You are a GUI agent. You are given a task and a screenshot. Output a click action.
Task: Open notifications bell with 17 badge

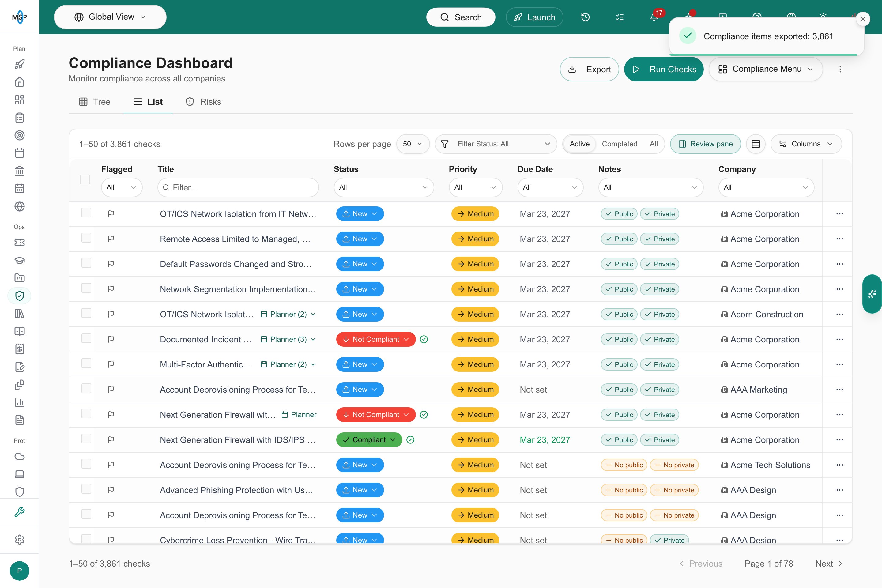pos(654,17)
